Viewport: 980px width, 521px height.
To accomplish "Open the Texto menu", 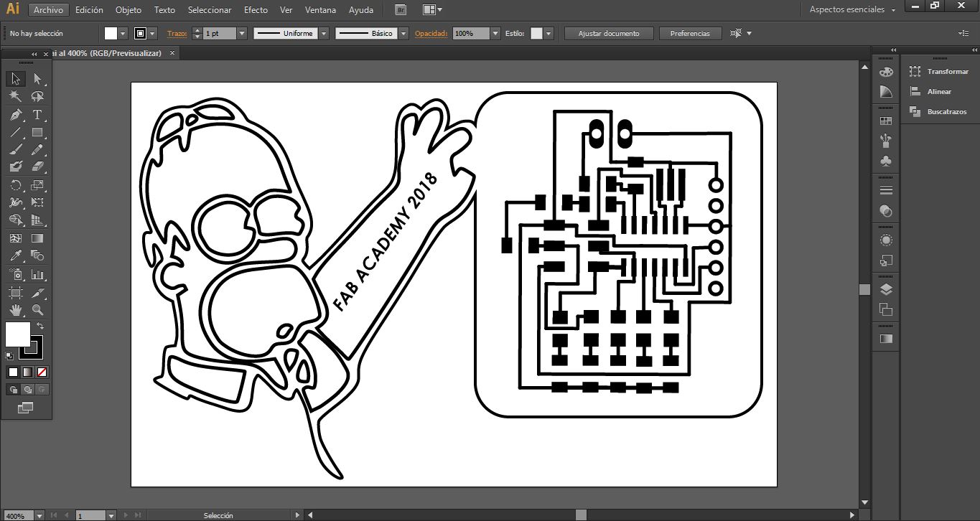I will click(x=164, y=10).
